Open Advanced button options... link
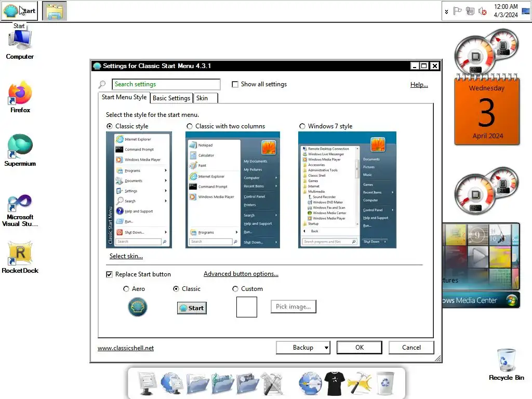 click(x=241, y=273)
